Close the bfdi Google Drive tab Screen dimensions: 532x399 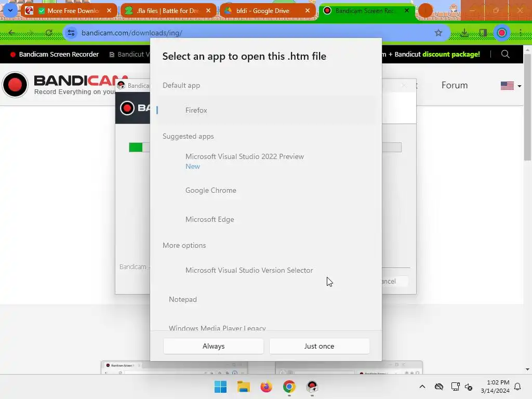coord(308,10)
